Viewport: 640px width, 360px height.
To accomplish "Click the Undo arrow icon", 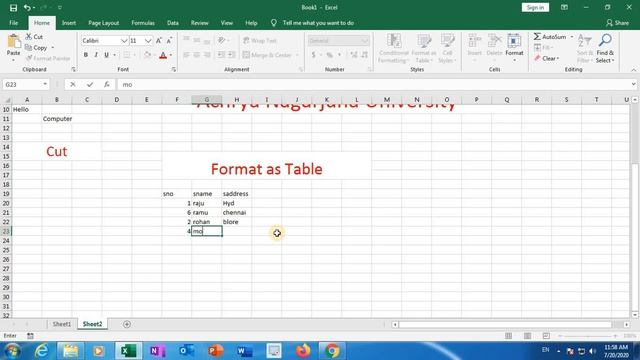I will 27,7.
